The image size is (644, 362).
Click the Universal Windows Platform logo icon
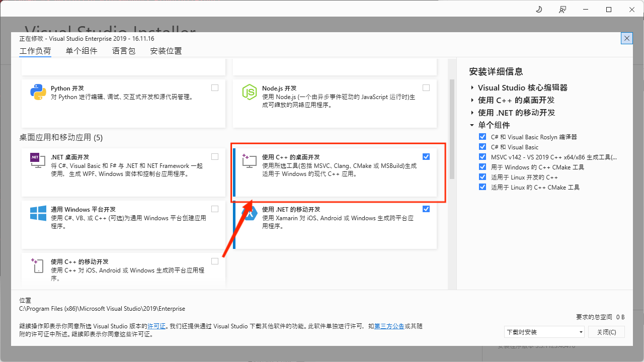(x=38, y=213)
